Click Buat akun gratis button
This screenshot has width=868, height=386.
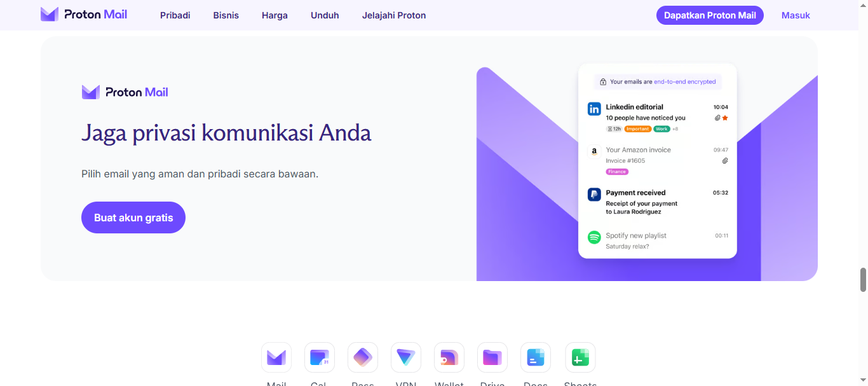point(133,217)
